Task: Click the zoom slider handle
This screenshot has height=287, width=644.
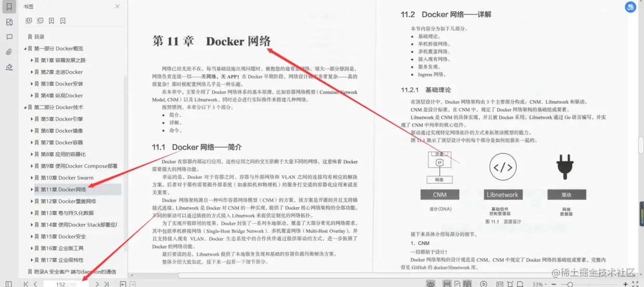Action: (570, 284)
